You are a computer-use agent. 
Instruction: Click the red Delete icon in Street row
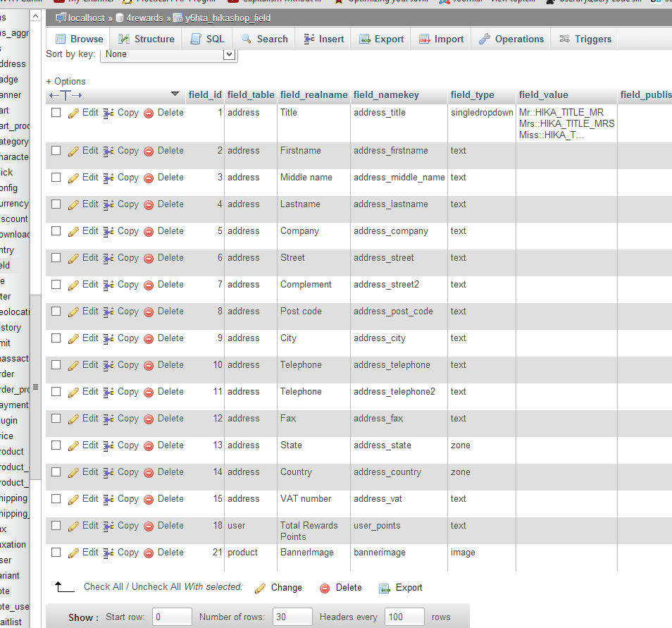pos(149,258)
